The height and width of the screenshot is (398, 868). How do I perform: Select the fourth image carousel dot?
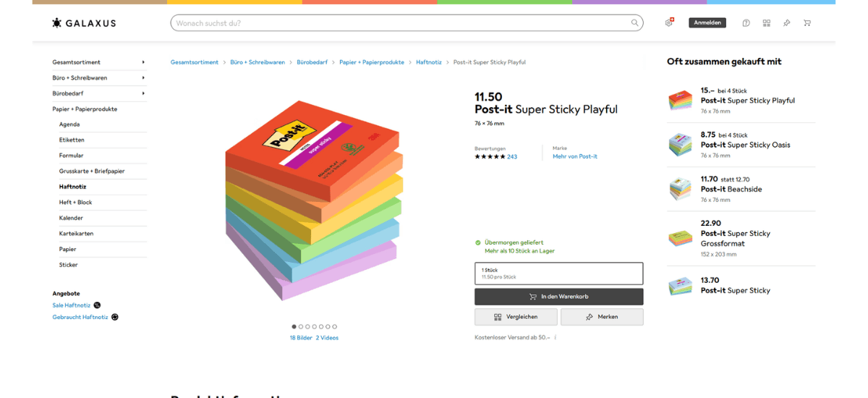315,326
